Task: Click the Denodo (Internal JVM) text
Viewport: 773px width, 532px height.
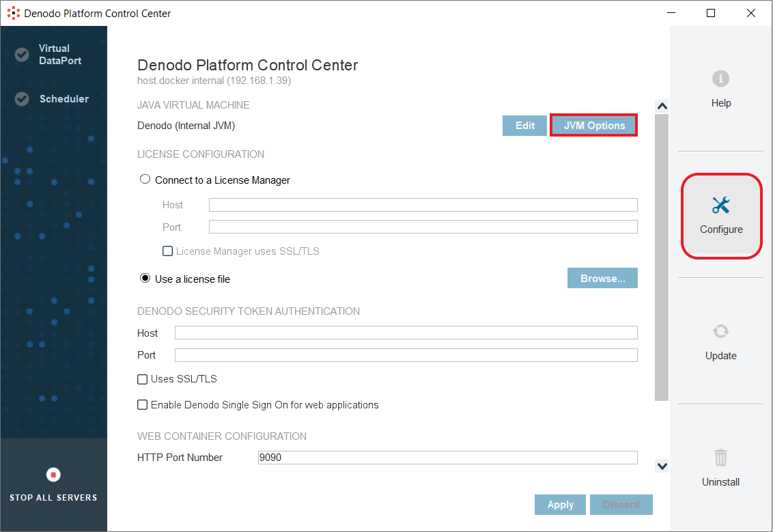Action: (186, 126)
